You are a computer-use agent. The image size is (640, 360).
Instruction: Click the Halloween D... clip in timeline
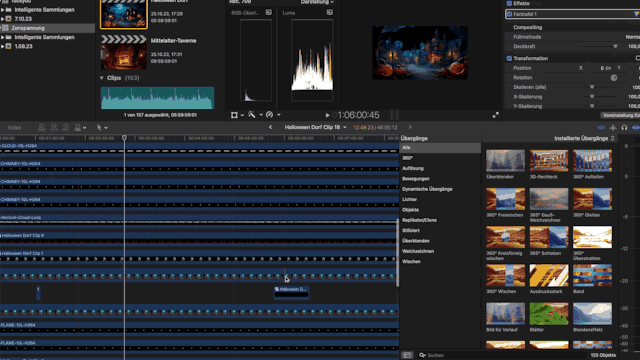click(291, 293)
